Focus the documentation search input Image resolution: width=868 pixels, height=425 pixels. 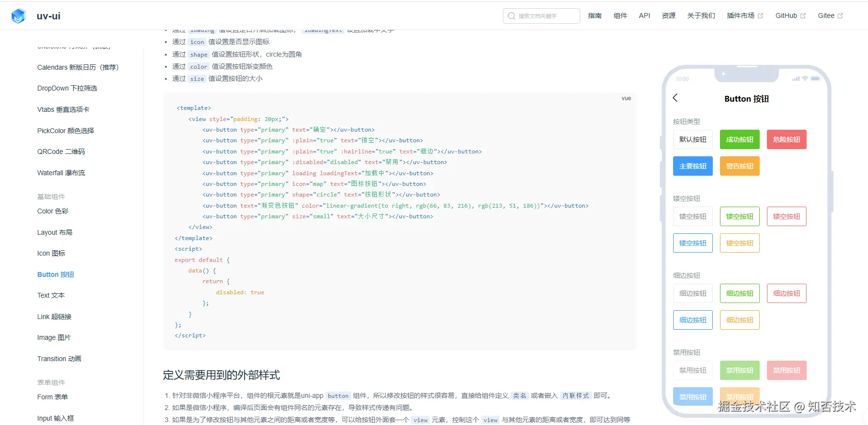click(x=542, y=16)
